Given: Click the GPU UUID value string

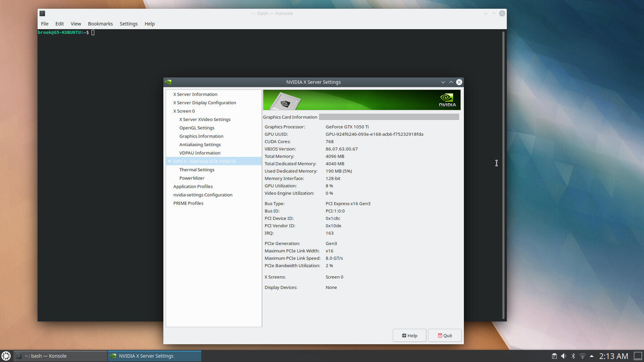Looking at the screenshot, I should (374, 134).
